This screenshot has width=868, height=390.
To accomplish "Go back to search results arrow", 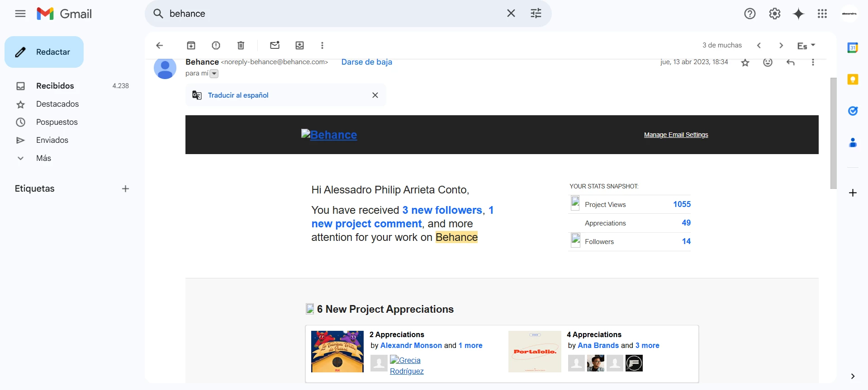I will tap(159, 45).
